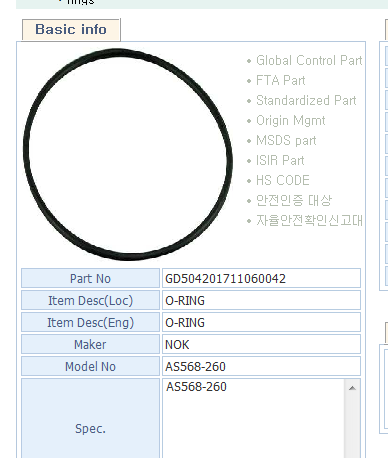Click inside the Spec. text area
This screenshot has width=388, height=458.
click(x=253, y=418)
